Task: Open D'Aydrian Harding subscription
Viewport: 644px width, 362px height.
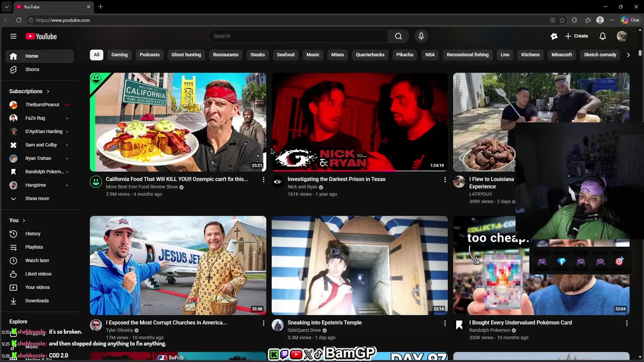Action: (x=39, y=131)
